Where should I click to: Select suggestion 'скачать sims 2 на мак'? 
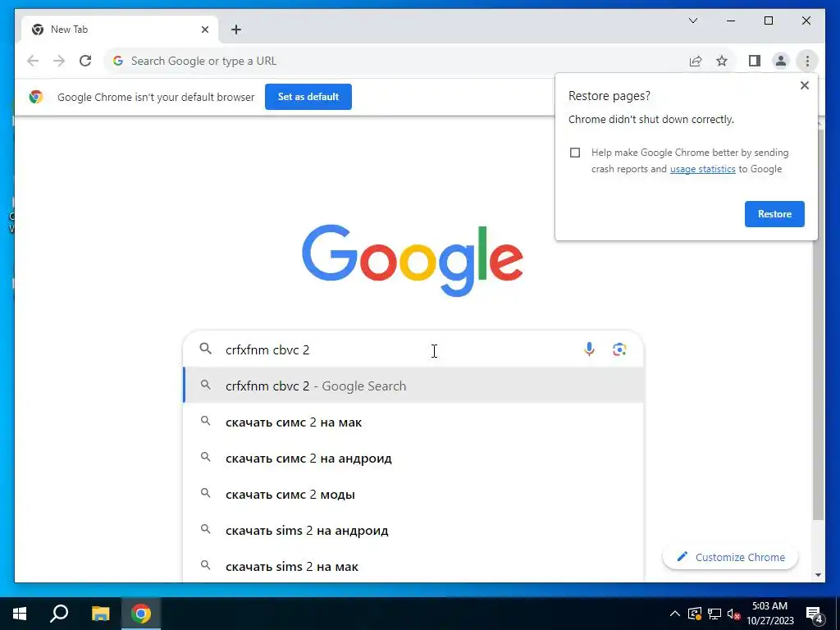pos(413,566)
